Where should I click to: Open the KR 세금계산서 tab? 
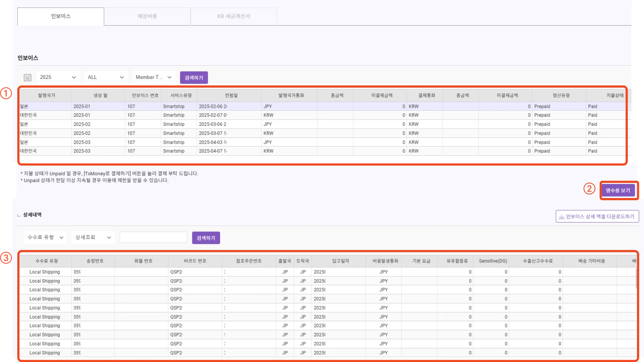point(234,16)
